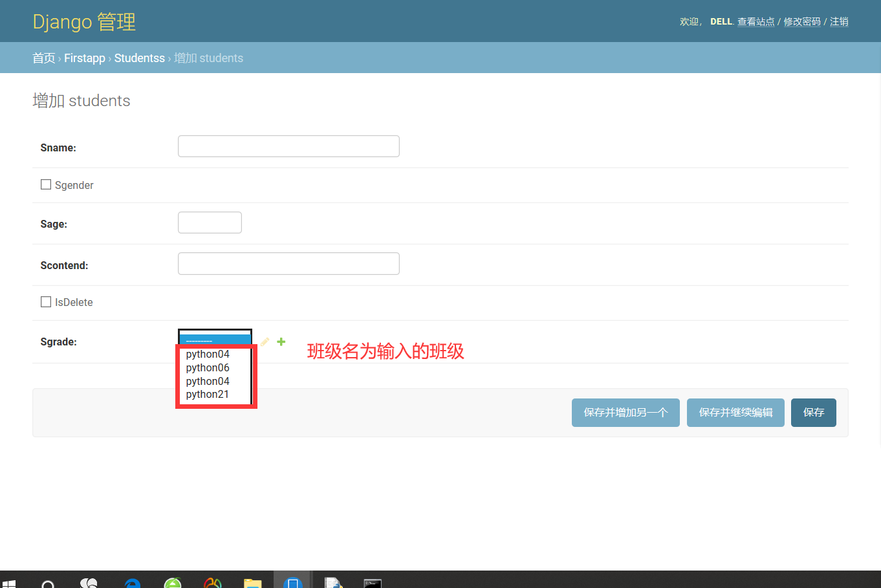The width and height of the screenshot is (881, 588).
Task: Click the Sname: field label
Action: tap(58, 147)
